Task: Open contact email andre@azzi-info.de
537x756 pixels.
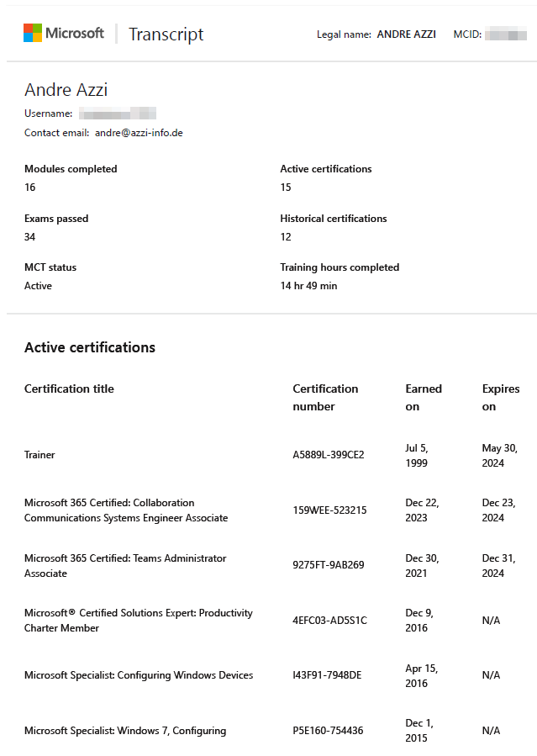Action: click(x=139, y=133)
